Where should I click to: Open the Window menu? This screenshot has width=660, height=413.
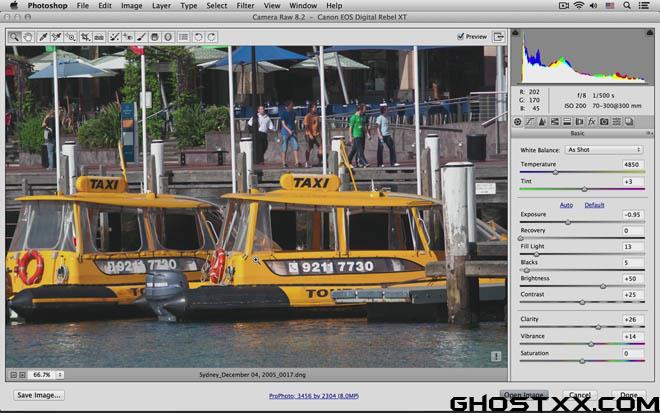[303, 5]
